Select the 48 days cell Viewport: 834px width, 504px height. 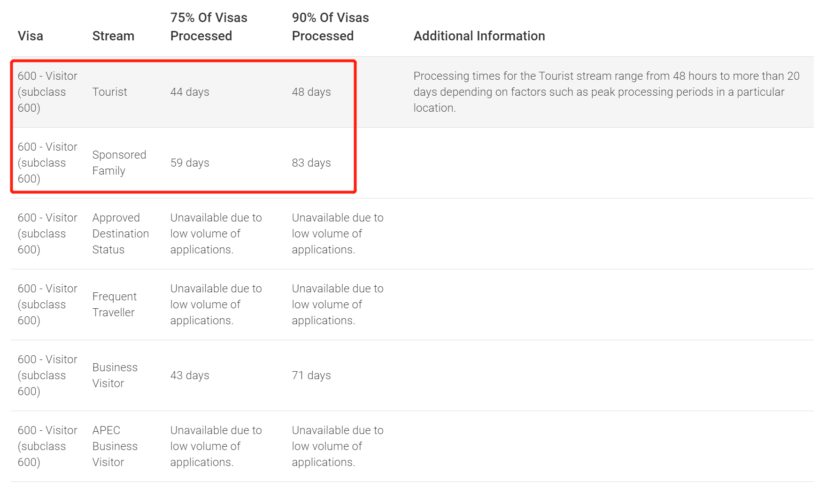tap(311, 92)
